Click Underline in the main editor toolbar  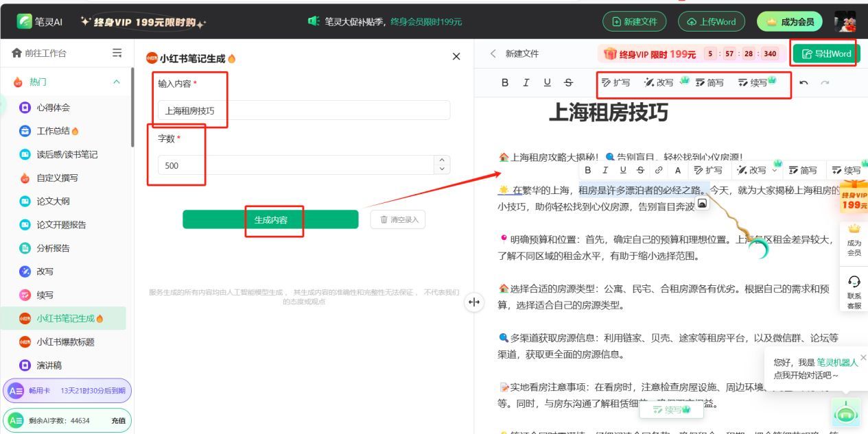[547, 82]
